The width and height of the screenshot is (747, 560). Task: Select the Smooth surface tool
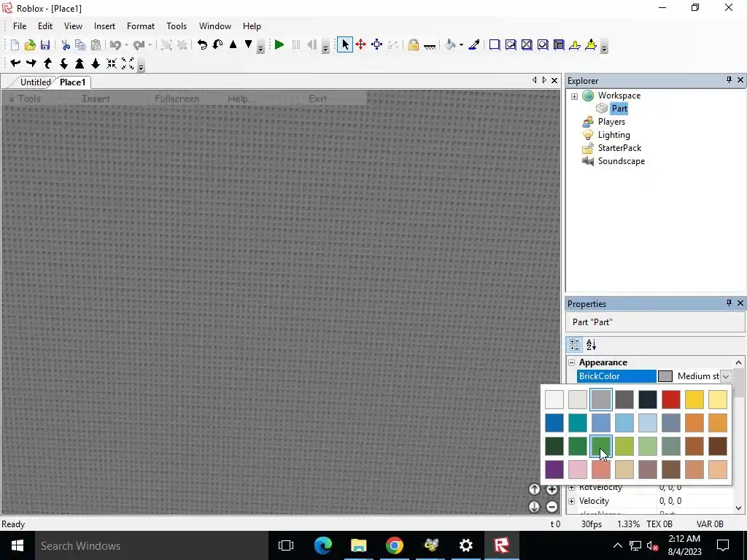click(495, 44)
